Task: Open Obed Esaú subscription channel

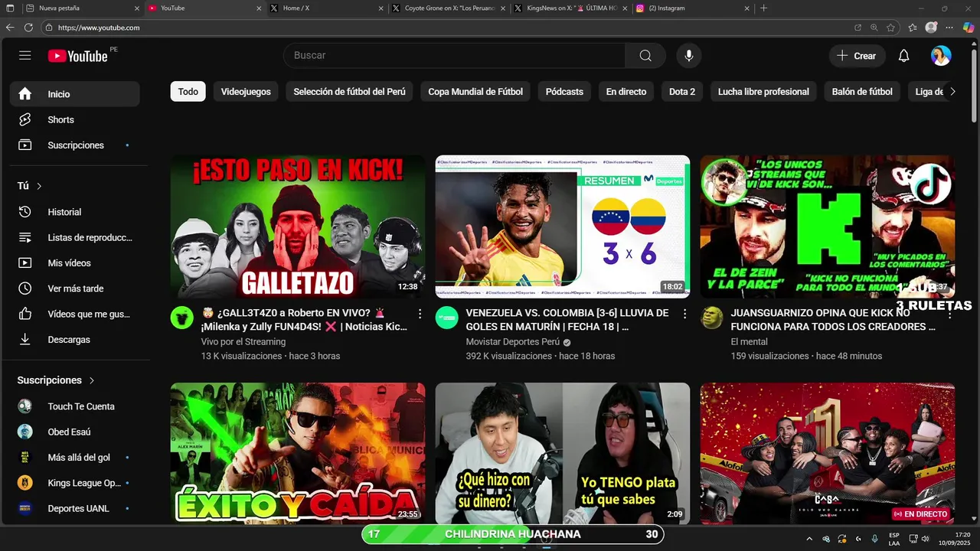Action: coord(74,432)
